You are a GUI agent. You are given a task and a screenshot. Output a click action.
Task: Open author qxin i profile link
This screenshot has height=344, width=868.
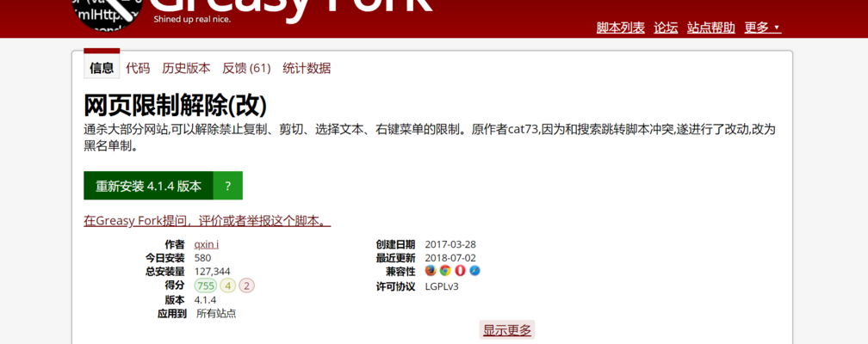coord(207,244)
